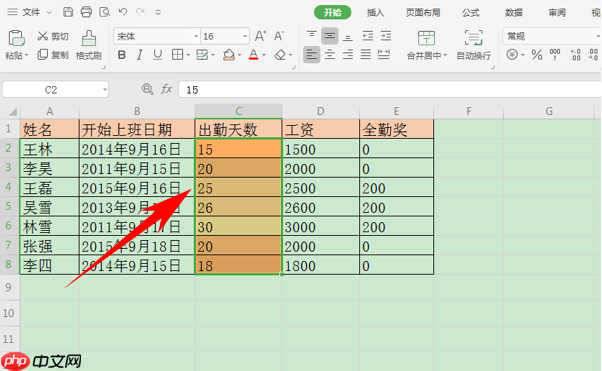Switch to 公式 tab
602x371 pixels.
pos(470,13)
